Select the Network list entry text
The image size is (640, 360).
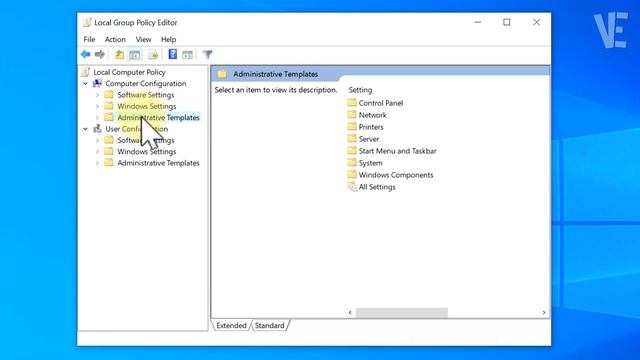coord(373,115)
